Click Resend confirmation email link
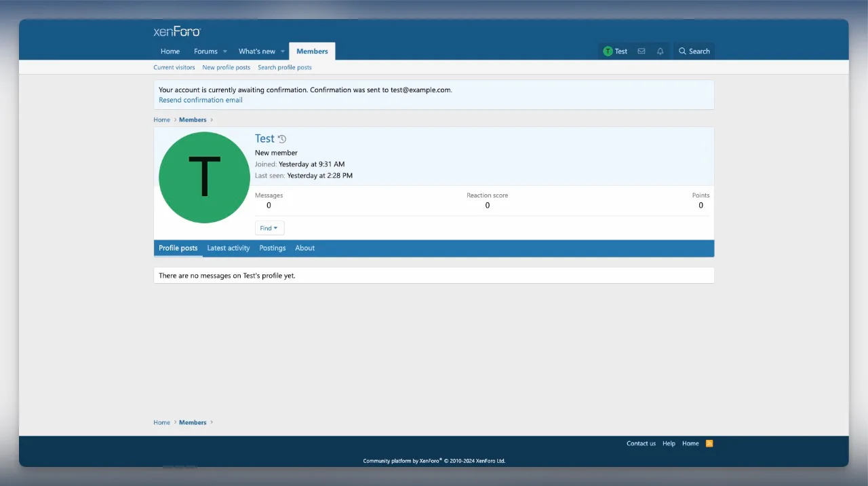The width and height of the screenshot is (868, 486). [x=201, y=100]
